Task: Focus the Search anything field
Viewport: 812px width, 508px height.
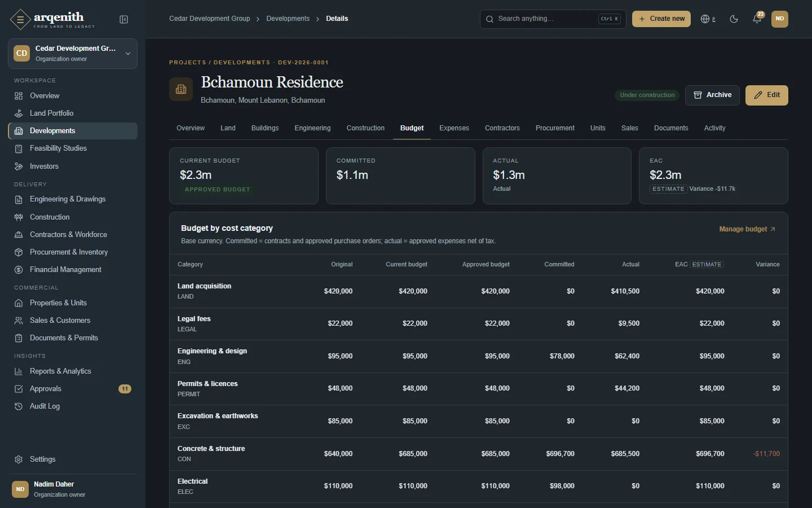Action: pyautogui.click(x=553, y=19)
